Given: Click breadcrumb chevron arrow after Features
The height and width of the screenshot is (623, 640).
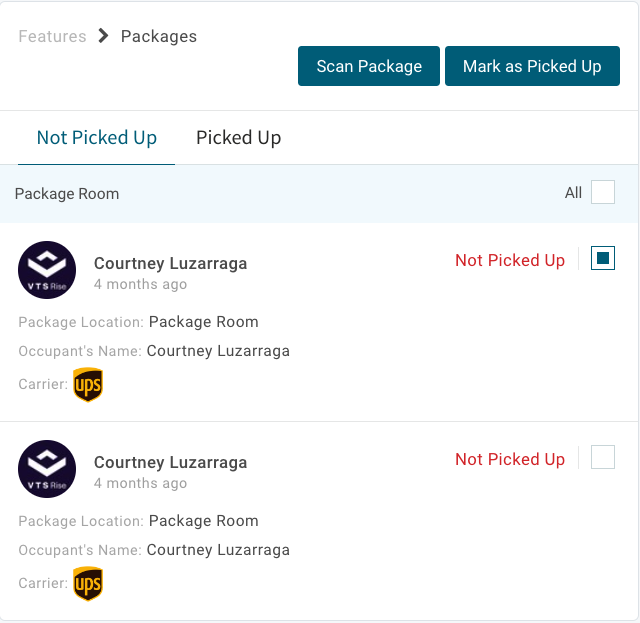Looking at the screenshot, I should coord(104,37).
